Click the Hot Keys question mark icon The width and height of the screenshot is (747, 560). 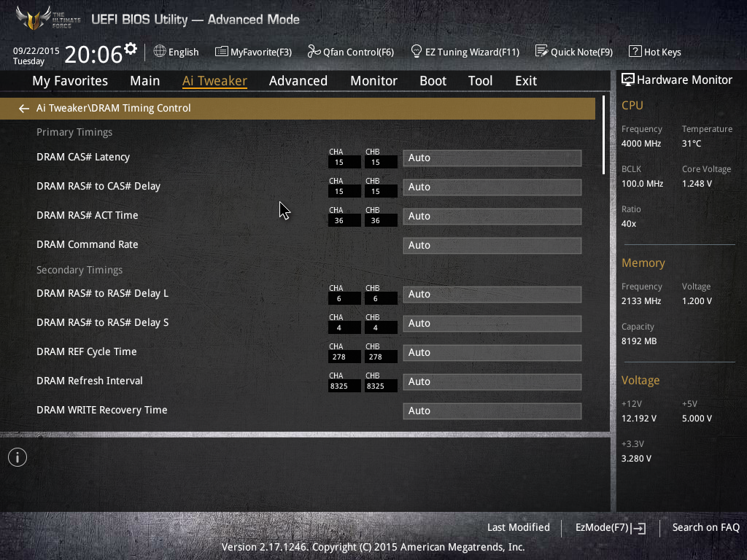[635, 51]
